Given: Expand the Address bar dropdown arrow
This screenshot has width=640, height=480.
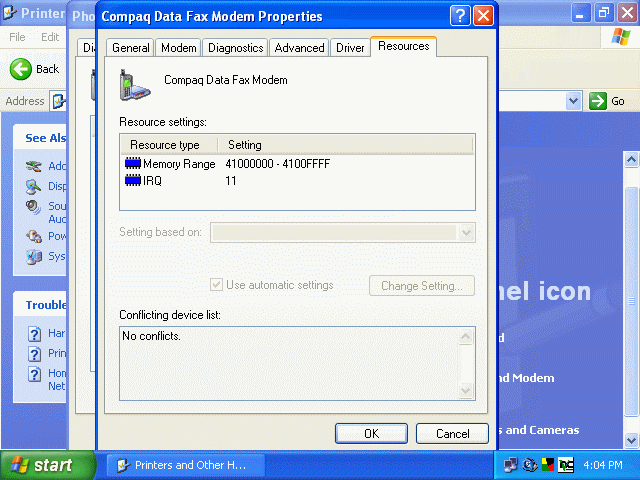Looking at the screenshot, I should pyautogui.click(x=573, y=101).
